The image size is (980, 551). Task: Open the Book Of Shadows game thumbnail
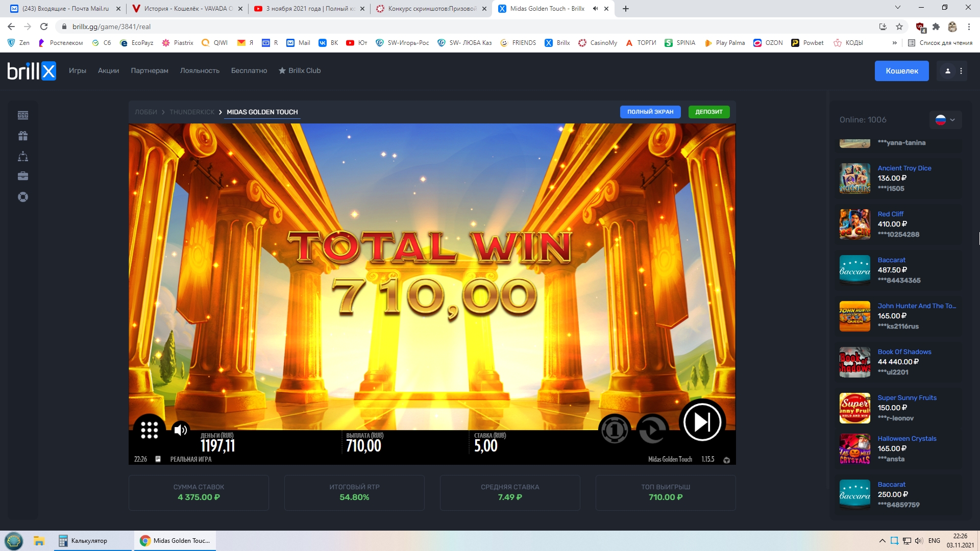pos(854,362)
